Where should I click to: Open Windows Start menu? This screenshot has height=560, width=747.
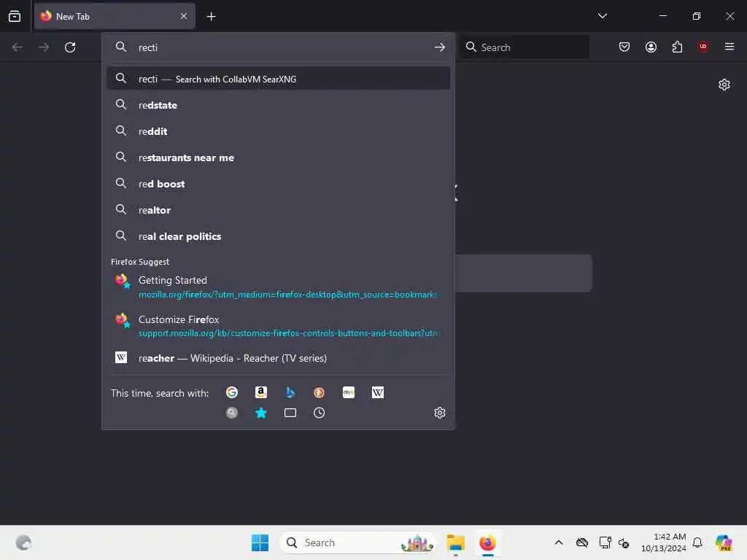(260, 542)
